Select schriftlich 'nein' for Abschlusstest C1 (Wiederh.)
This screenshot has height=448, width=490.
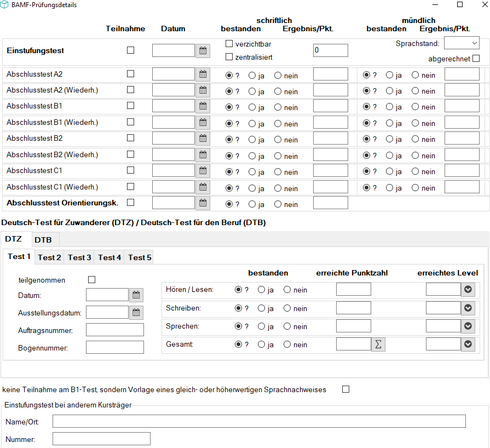[x=278, y=188]
